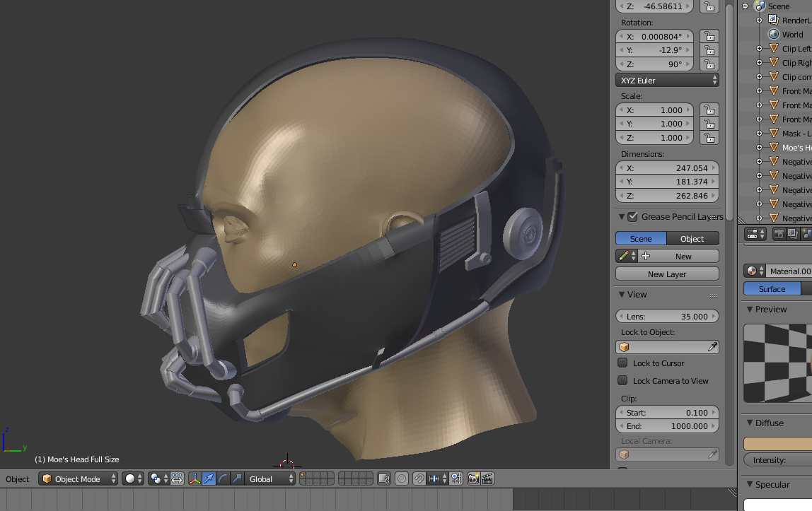Select the Surface tab in material properties

click(x=772, y=288)
